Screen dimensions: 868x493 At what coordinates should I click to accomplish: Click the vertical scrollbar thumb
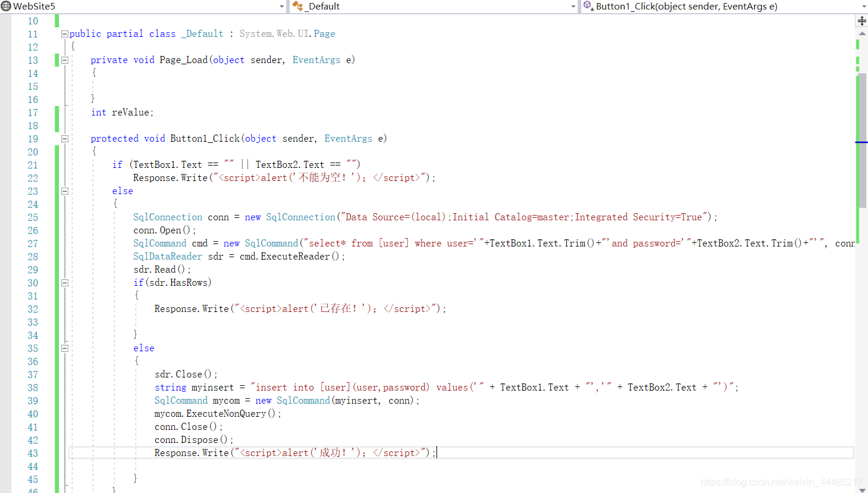861,140
